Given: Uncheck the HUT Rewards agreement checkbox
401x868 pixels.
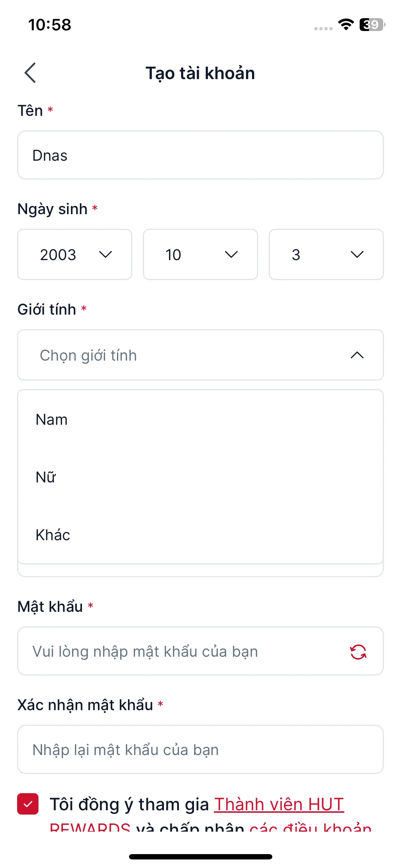Looking at the screenshot, I should click(x=28, y=804).
